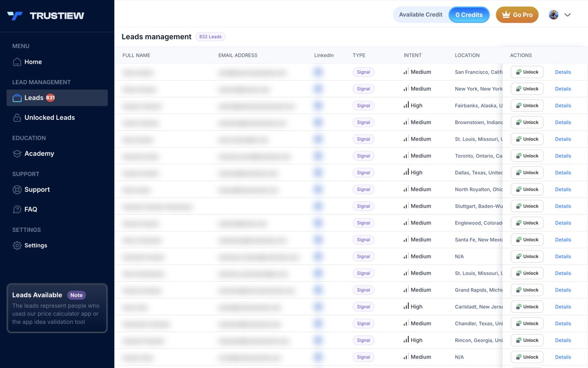588x368 pixels.
Task: Click Medium intent bars in Chandler row
Action: 406,323
